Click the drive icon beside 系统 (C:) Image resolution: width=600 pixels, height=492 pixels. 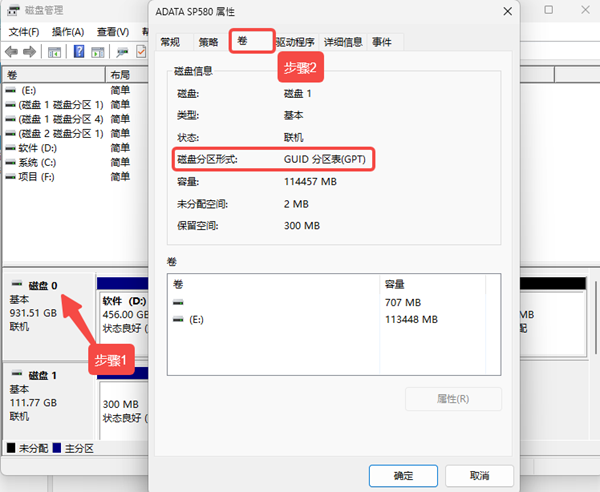[10, 162]
